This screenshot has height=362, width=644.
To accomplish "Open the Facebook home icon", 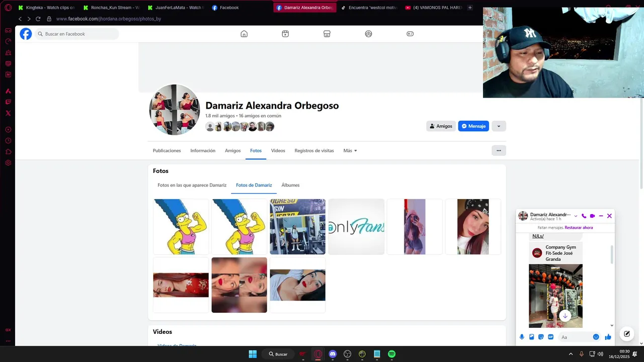I will pos(244,34).
